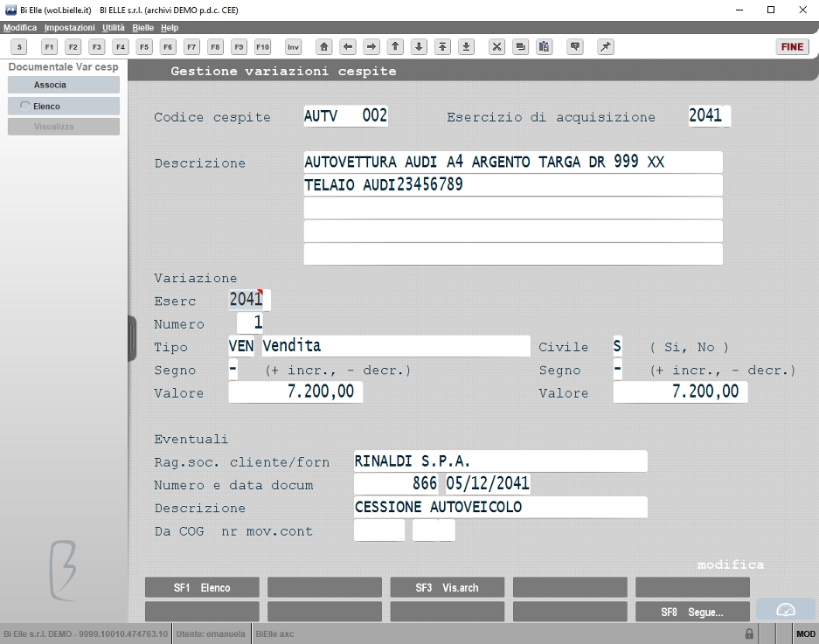
Task: Click the plain up arrow toolbar icon
Action: 395,47
